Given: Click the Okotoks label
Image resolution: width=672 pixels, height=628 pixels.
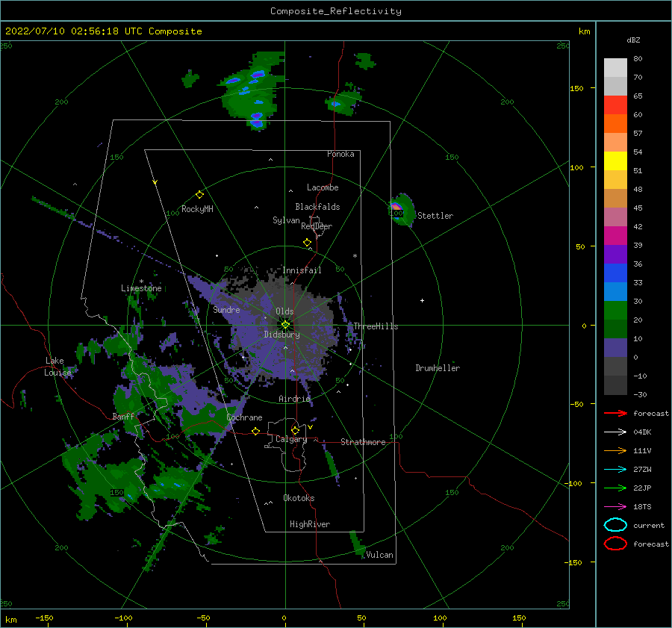Looking at the screenshot, I should point(299,498).
